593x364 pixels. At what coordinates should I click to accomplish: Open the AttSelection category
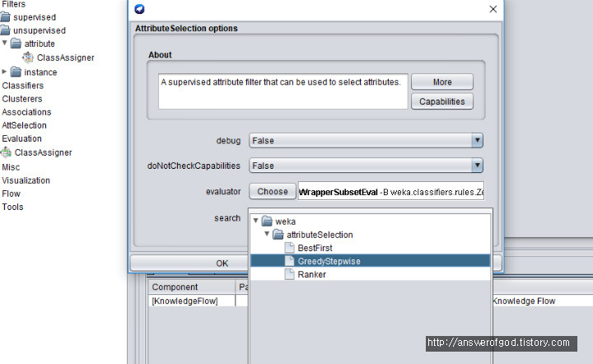point(24,125)
